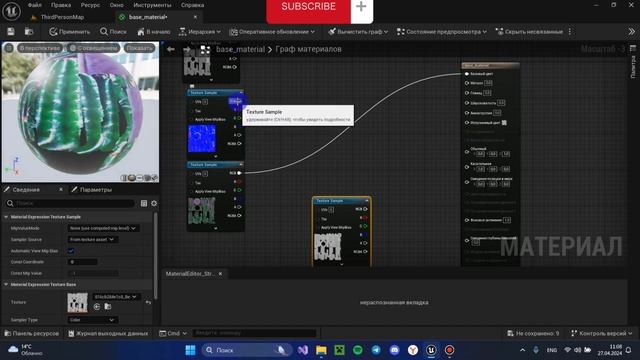Close the Сведения tab
The height and width of the screenshot is (360, 640).
(x=61, y=190)
